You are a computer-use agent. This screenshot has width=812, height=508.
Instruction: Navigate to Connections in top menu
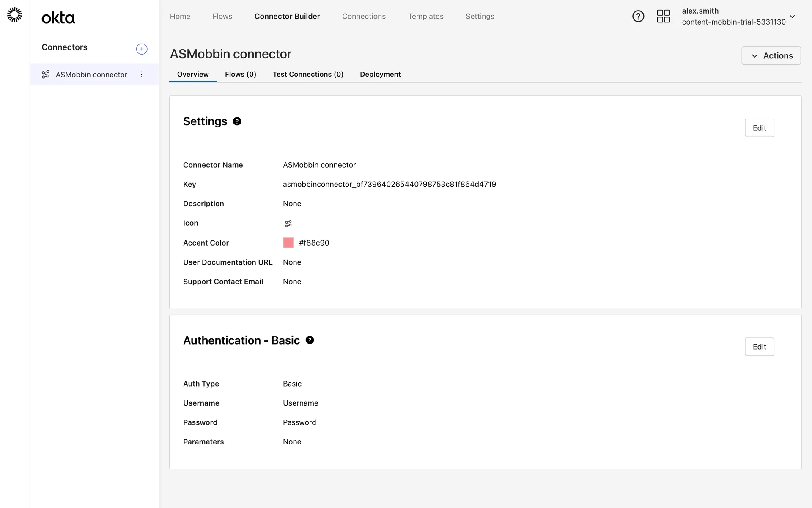(364, 16)
